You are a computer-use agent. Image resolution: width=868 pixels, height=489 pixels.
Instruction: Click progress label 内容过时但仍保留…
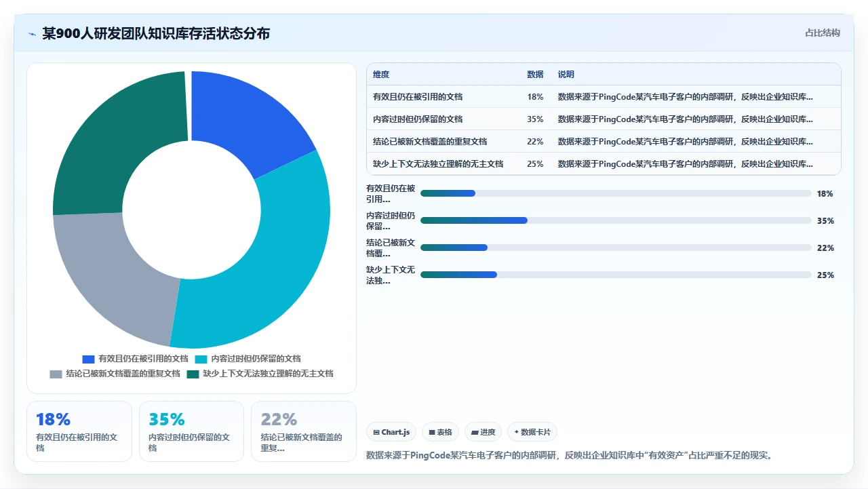(391, 220)
